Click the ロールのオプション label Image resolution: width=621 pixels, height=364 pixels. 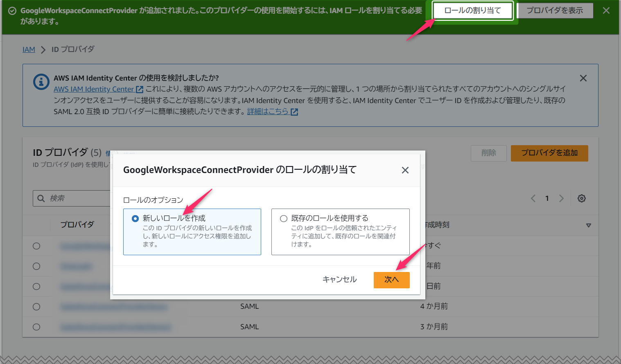click(x=153, y=200)
